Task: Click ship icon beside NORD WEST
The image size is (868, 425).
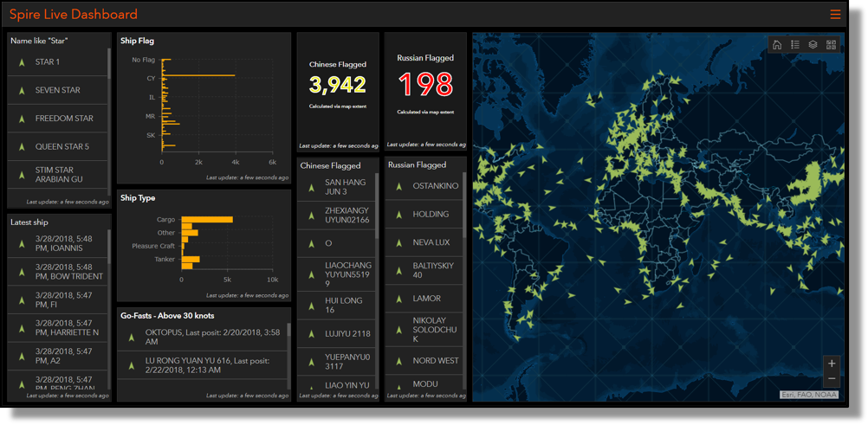Action: (x=398, y=361)
